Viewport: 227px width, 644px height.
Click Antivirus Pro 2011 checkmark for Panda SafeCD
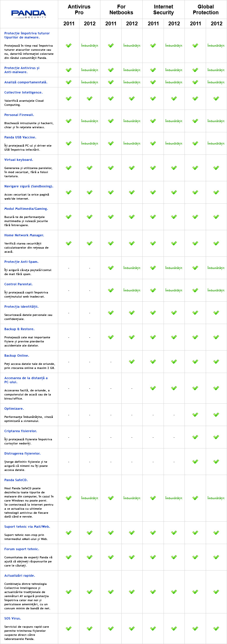tap(69, 498)
